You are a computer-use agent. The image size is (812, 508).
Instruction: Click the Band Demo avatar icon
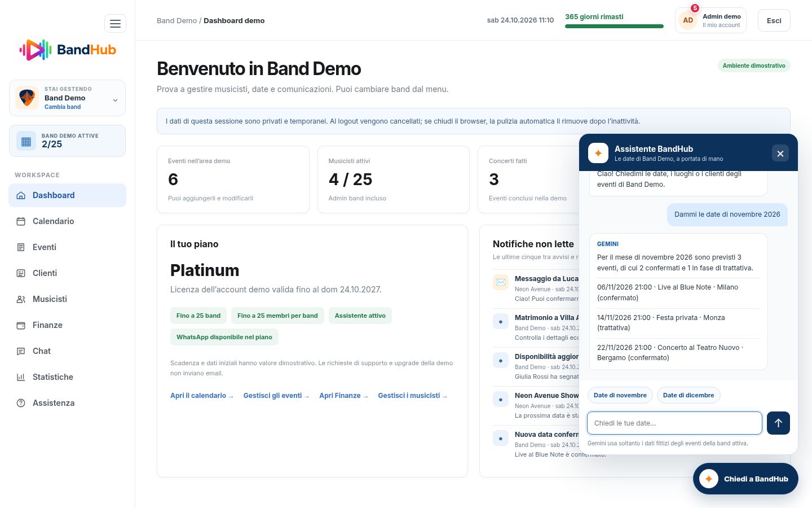(27, 98)
